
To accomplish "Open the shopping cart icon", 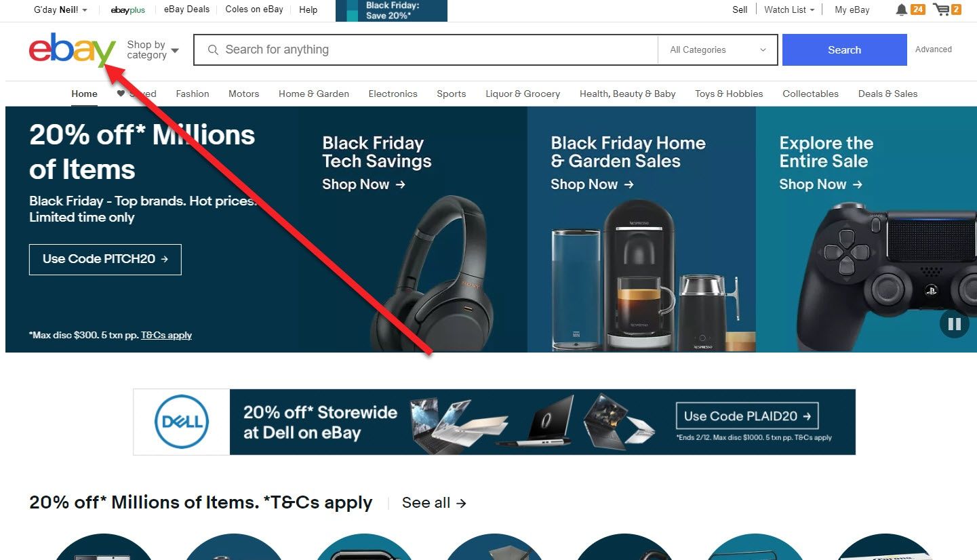I will (x=941, y=9).
